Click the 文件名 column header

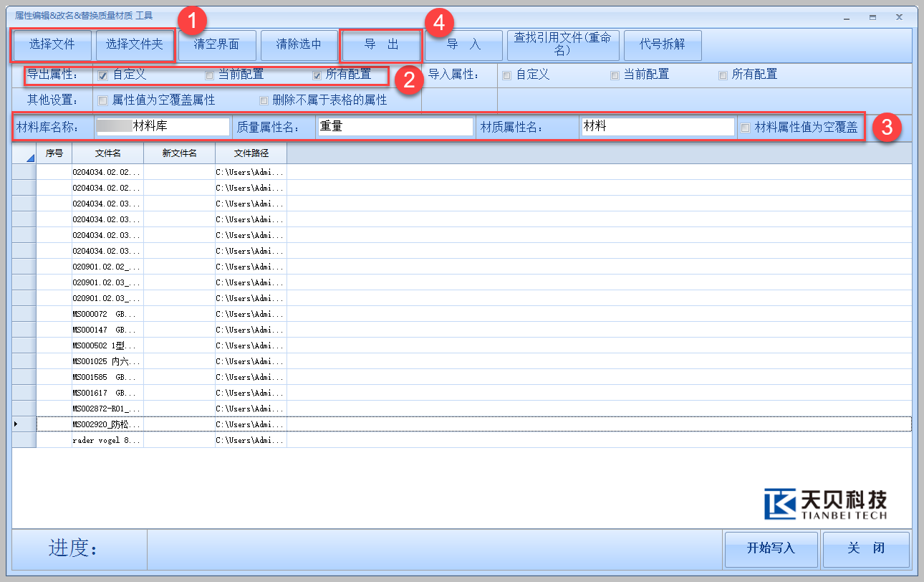click(x=107, y=153)
